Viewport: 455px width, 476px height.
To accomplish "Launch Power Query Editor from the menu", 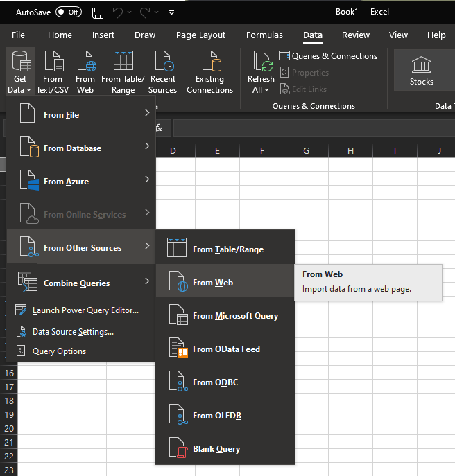I will coord(81,310).
